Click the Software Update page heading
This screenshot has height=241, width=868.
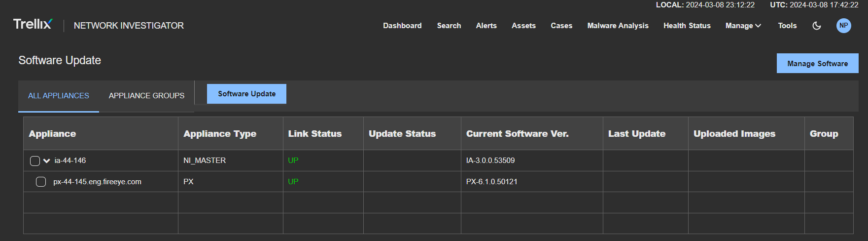pyautogui.click(x=60, y=60)
